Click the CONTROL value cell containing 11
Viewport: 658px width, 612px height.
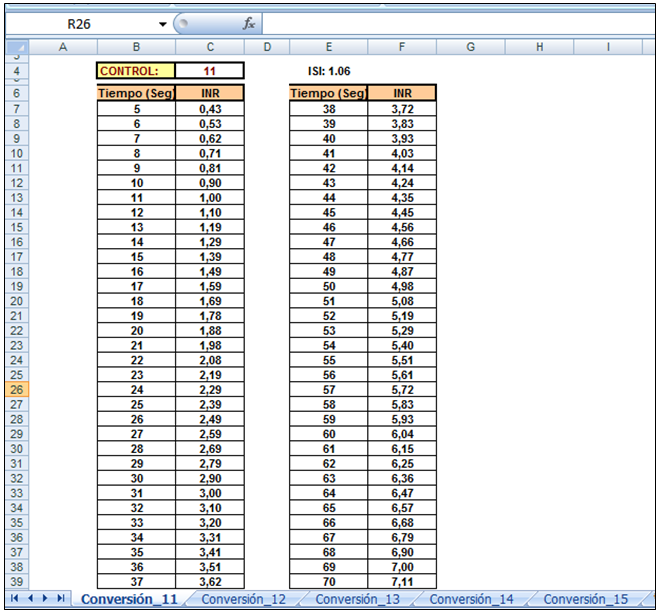coord(210,71)
